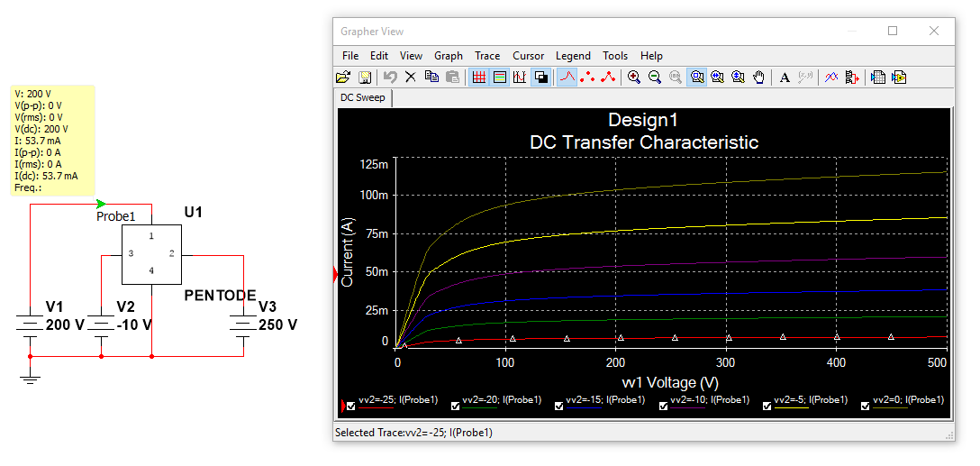This screenshot has width=980, height=466.
Task: Click the Save icon in Grapher toolbar
Action: [365, 78]
